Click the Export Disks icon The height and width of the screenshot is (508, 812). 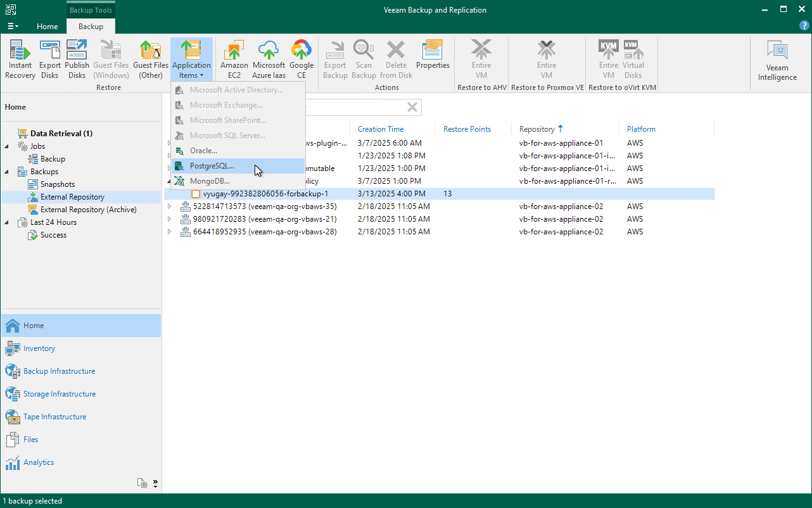point(50,60)
